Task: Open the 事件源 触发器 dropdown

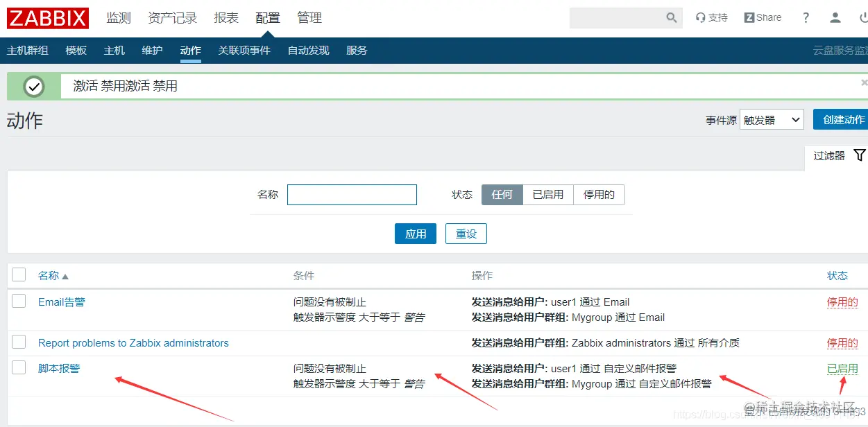Action: point(772,119)
